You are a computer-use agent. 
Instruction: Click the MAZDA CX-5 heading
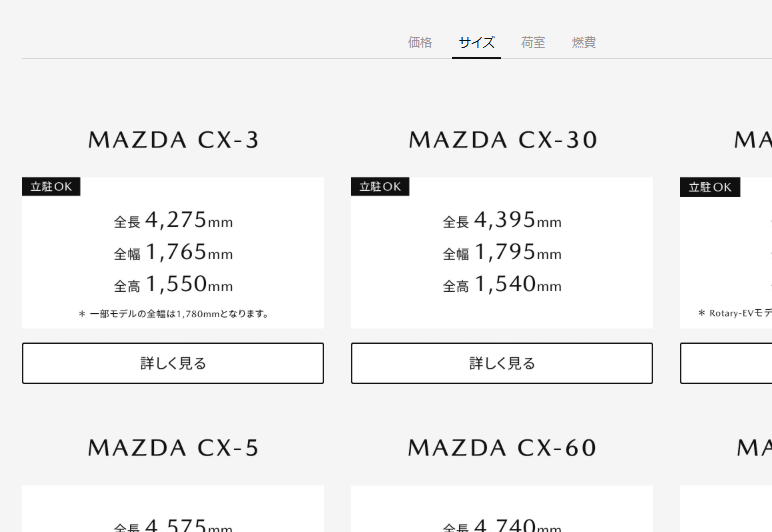(x=173, y=448)
